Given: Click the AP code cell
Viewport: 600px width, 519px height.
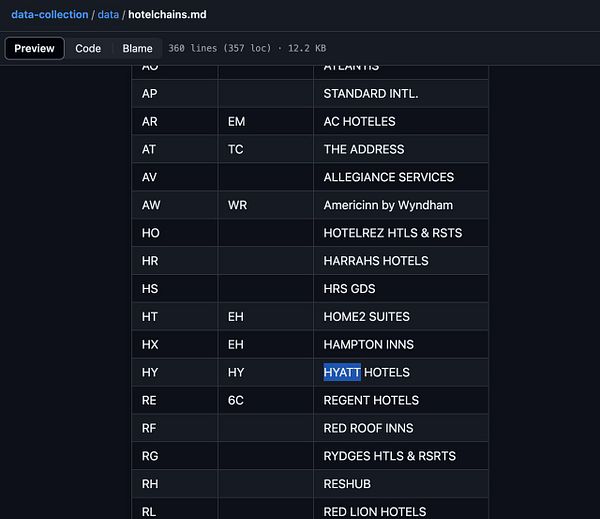Looking at the screenshot, I should (175, 93).
